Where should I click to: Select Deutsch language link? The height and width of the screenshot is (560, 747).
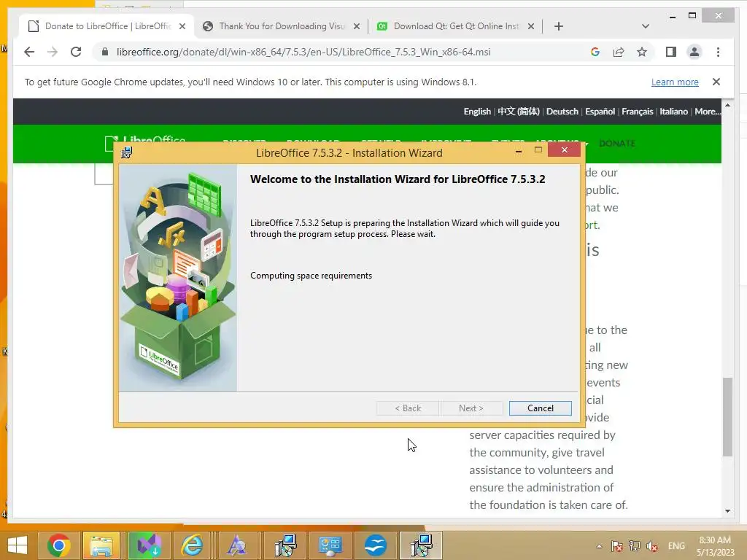tap(562, 112)
